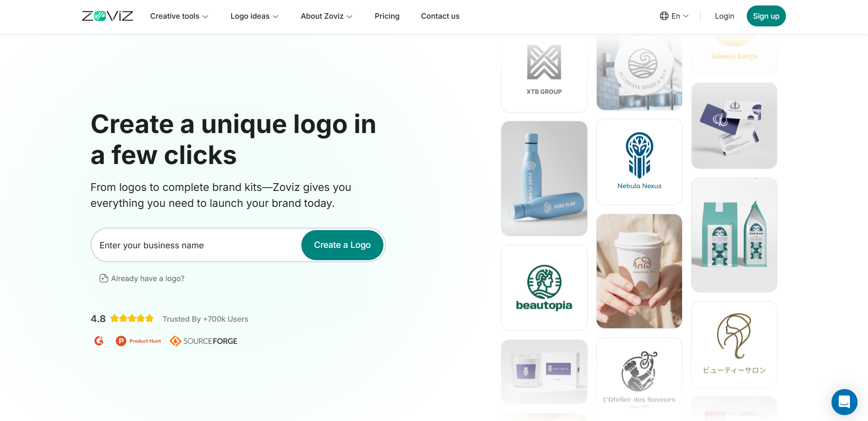
Task: Click the SourceForge logo badge
Action: [x=203, y=341]
